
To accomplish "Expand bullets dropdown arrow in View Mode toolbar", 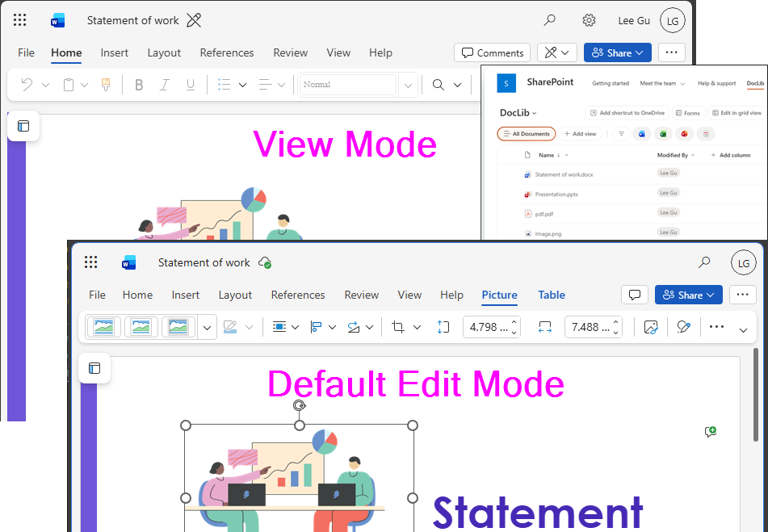I will coord(242,85).
